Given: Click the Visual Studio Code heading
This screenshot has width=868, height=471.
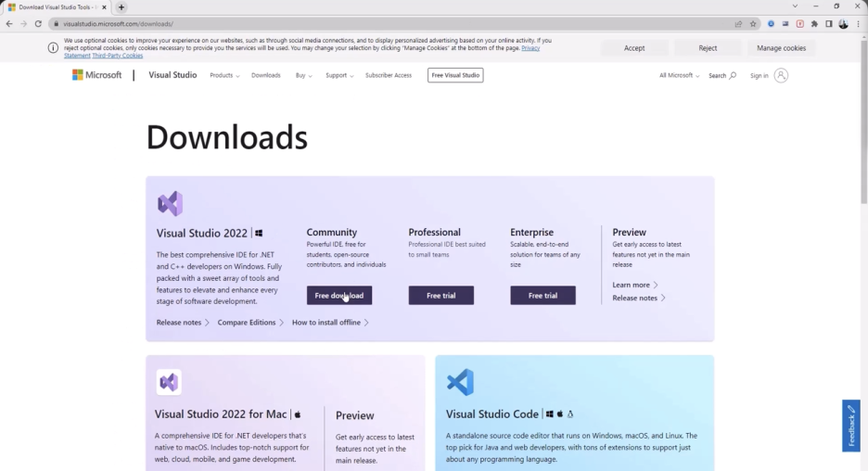Looking at the screenshot, I should pyautogui.click(x=492, y=414).
